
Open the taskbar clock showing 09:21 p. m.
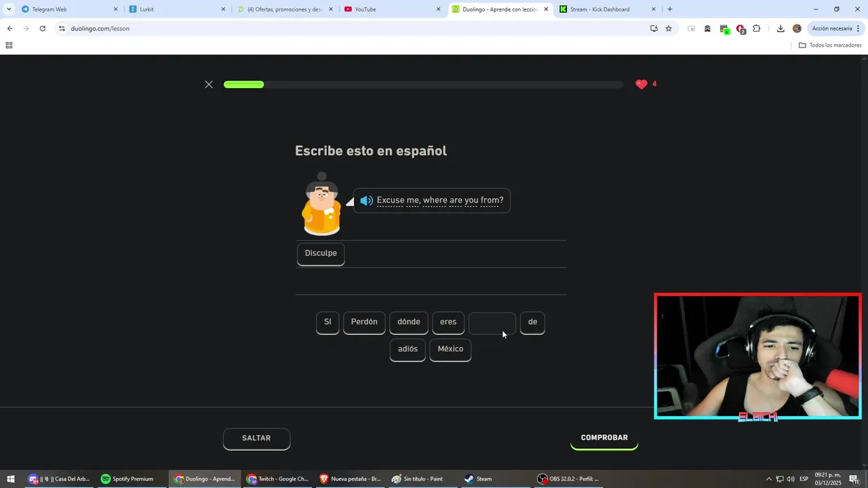click(827, 479)
